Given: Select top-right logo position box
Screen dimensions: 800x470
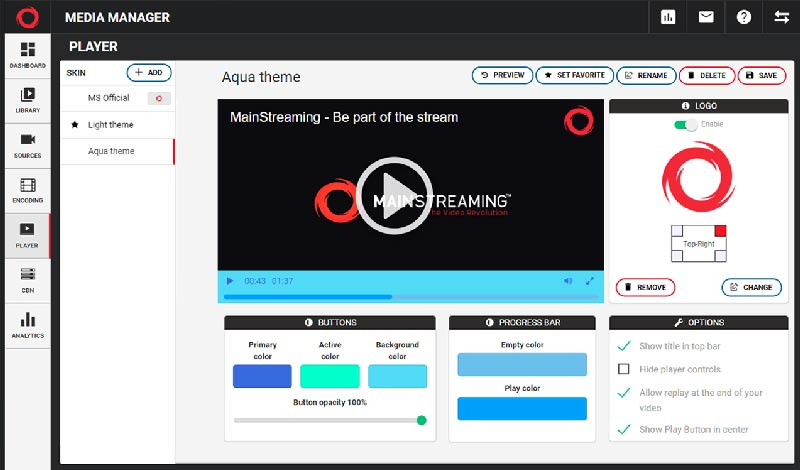Looking at the screenshot, I should (720, 231).
